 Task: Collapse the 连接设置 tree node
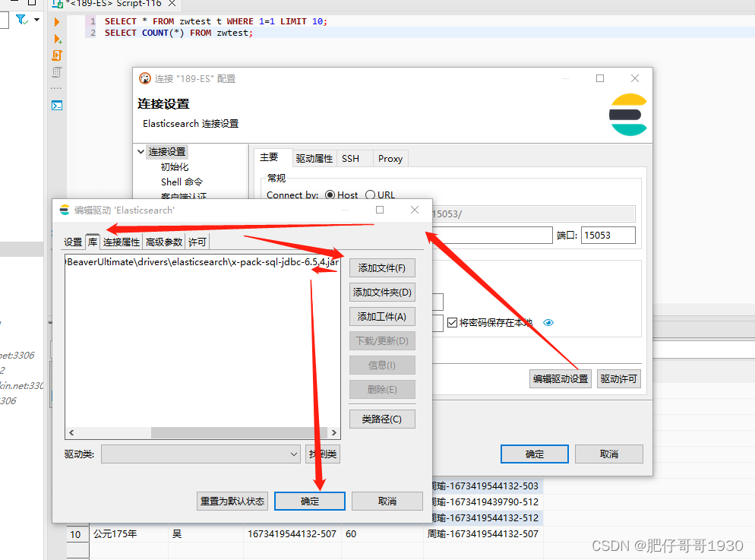[141, 152]
